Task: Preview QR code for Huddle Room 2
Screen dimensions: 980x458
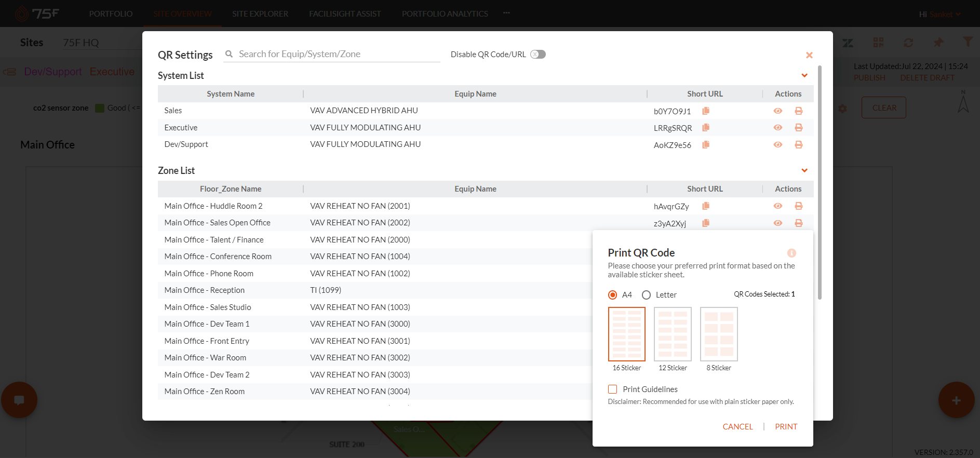Action: tap(777, 206)
